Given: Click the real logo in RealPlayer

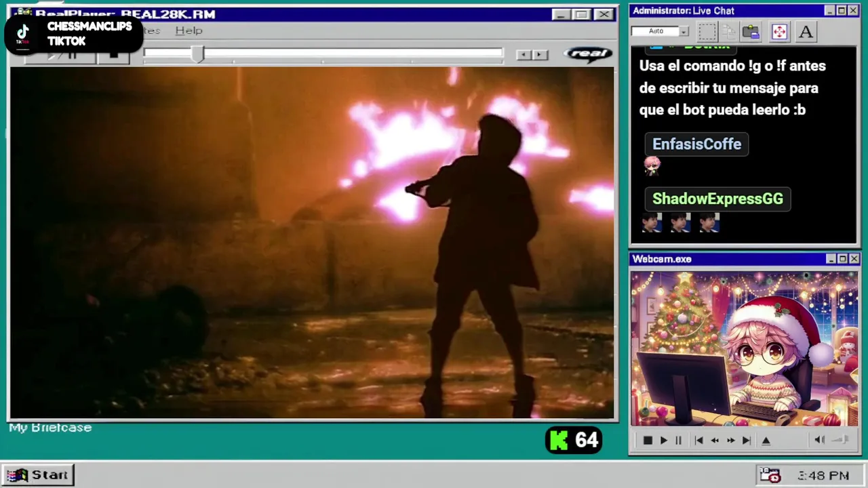Looking at the screenshot, I should coord(587,54).
